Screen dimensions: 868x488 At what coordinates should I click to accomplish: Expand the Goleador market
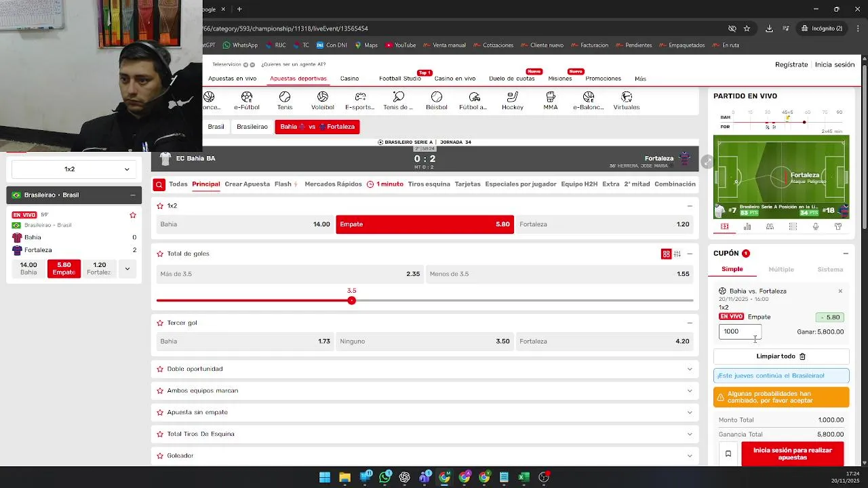[690, 456]
